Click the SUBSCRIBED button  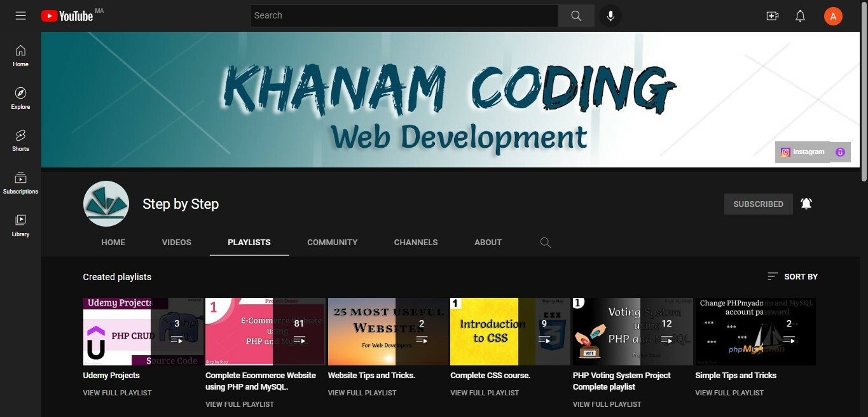[x=758, y=204]
